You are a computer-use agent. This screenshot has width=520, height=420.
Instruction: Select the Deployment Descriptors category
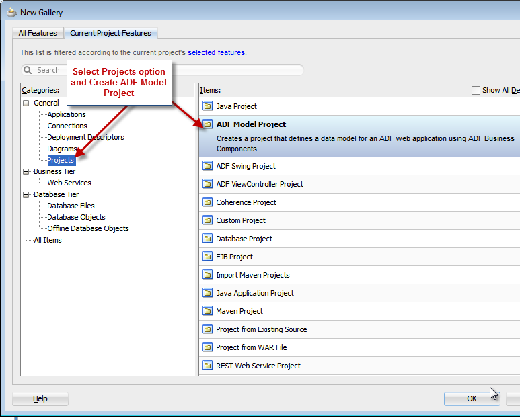click(85, 137)
